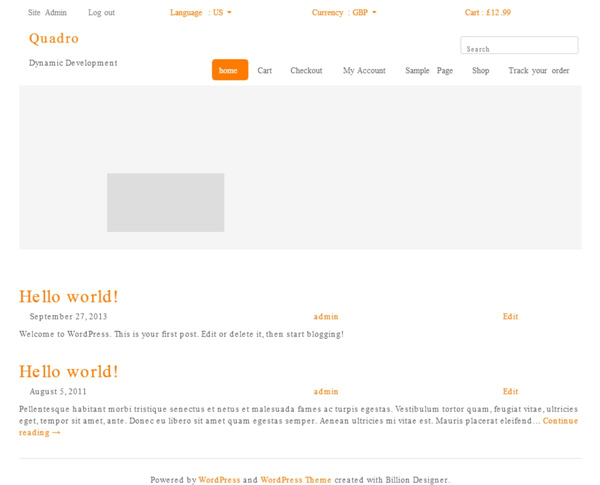
Task: Open the Cart £12.99 link
Action: click(x=487, y=13)
